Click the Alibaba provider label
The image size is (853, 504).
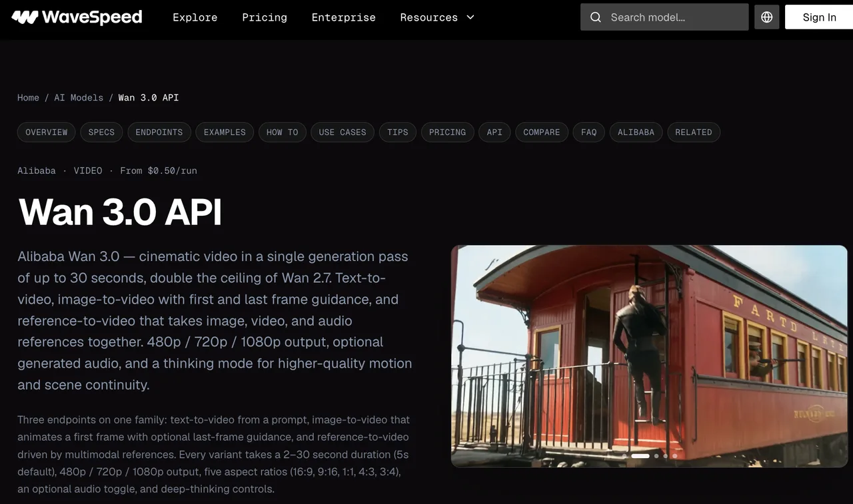(37, 171)
